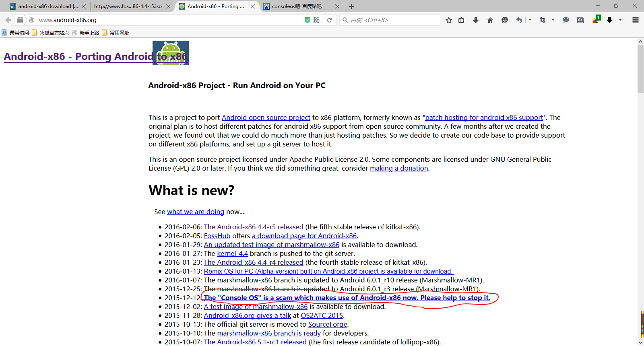Open Android-x86.org gives a talk link
644x346 pixels.
point(247,315)
